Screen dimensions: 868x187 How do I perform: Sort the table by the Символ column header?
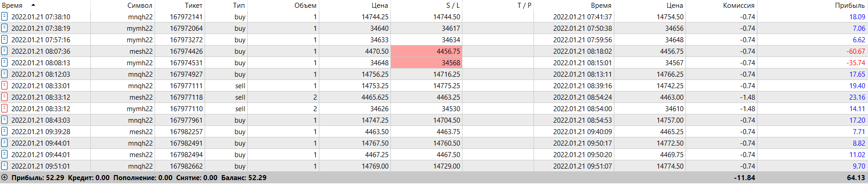pyautogui.click(x=139, y=6)
